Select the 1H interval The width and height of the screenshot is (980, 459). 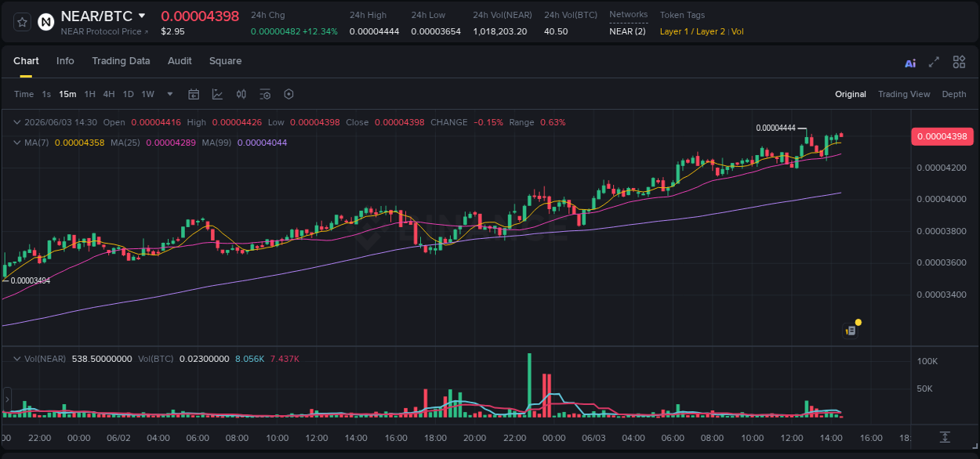[89, 94]
